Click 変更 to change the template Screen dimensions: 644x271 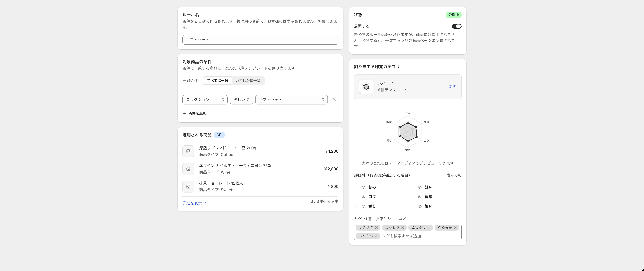[x=452, y=87]
